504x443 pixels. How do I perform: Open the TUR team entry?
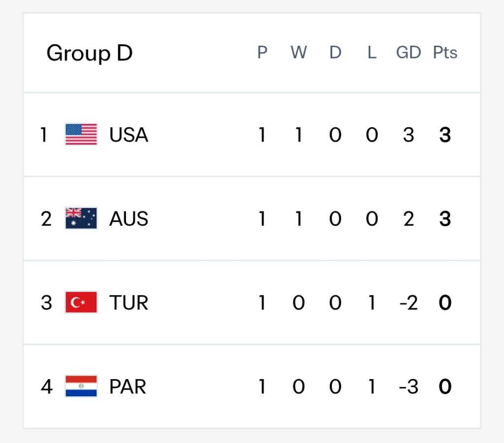pos(128,302)
